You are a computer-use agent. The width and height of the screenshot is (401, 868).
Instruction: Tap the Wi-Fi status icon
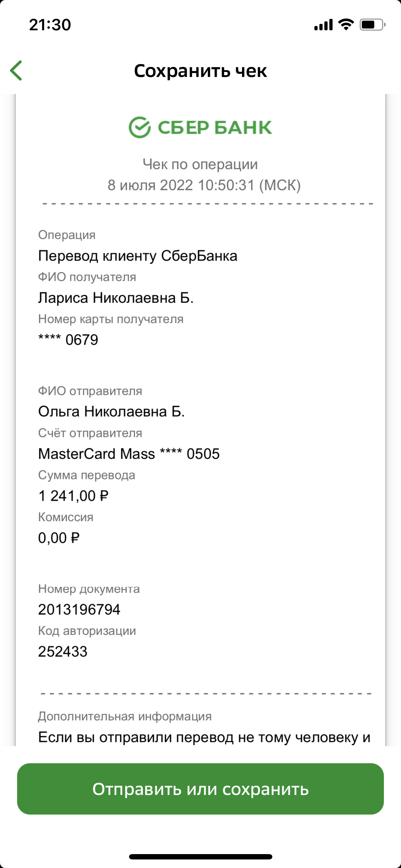click(x=346, y=25)
